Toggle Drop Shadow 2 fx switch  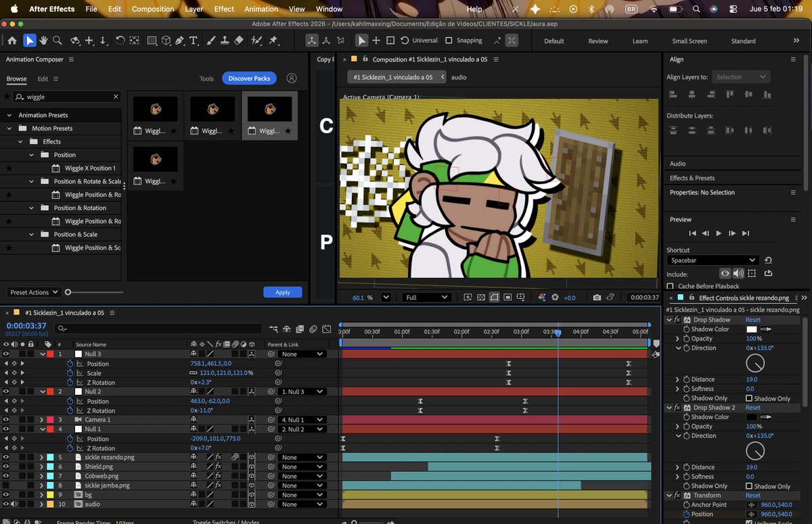(x=677, y=408)
